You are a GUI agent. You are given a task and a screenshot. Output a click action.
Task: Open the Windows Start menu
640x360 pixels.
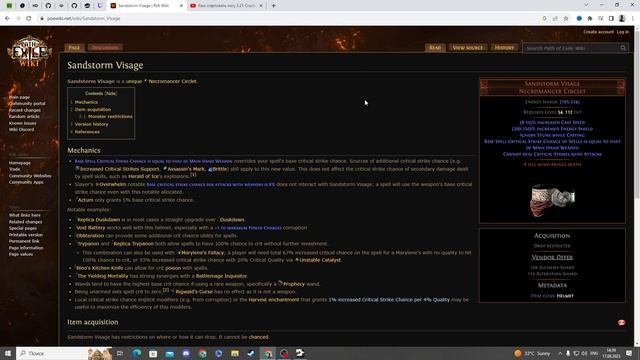point(8,353)
